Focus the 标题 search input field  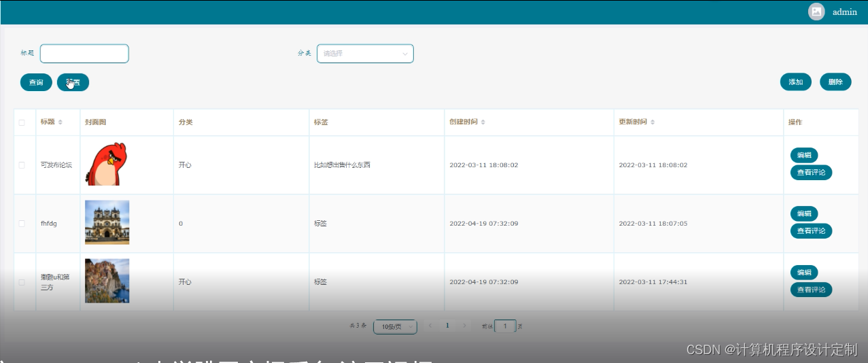pos(84,54)
